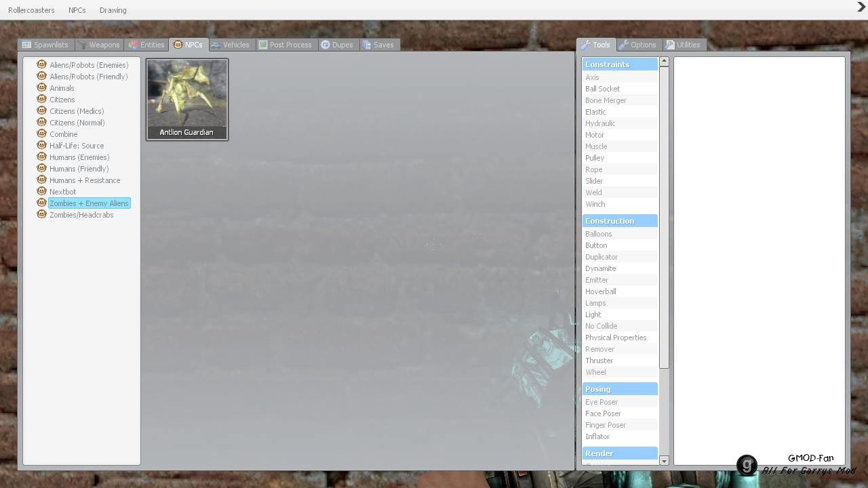868x488 pixels.
Task: Click the icon beside the Nextbot category
Action: (x=41, y=191)
